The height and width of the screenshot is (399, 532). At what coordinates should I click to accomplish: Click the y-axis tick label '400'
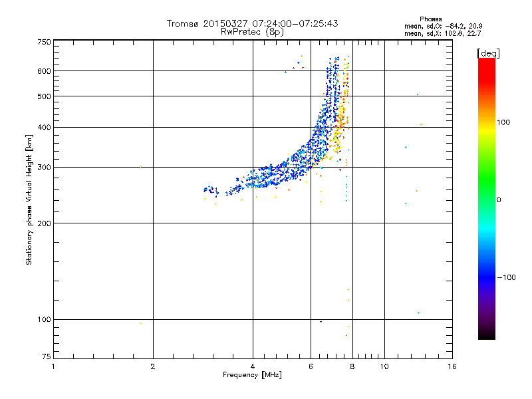coord(44,127)
